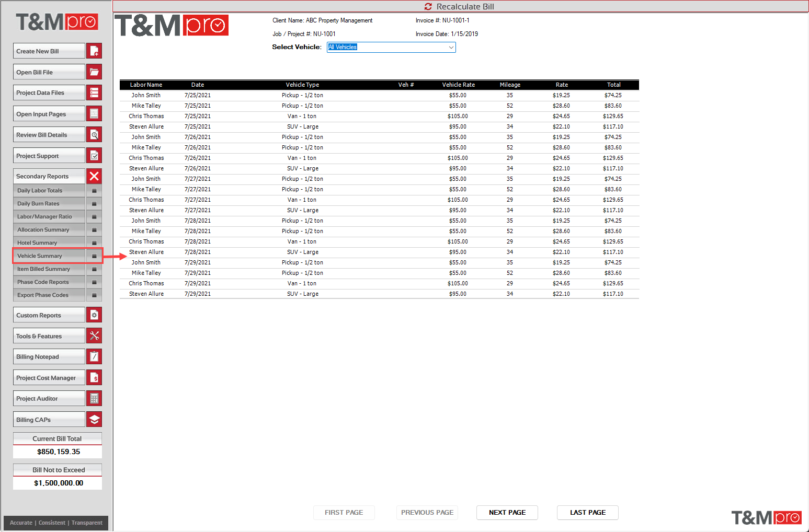Click the square beside Daily Burn Rates

(94, 204)
